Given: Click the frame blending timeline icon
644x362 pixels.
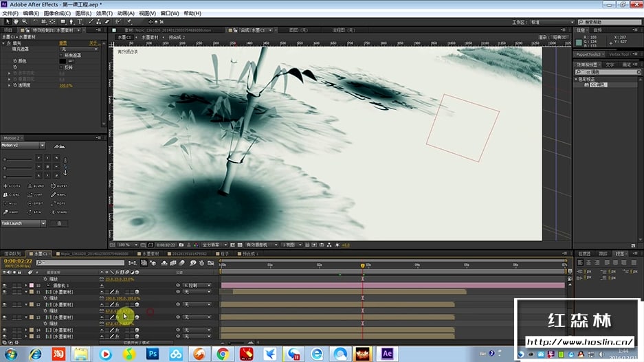Looking at the screenshot, I should click(173, 262).
